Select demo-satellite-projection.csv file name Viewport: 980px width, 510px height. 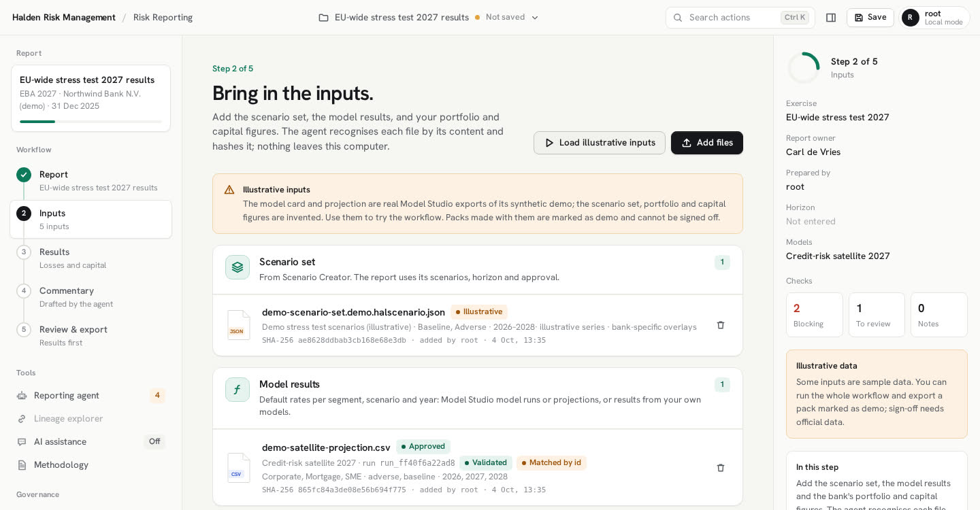pos(326,447)
